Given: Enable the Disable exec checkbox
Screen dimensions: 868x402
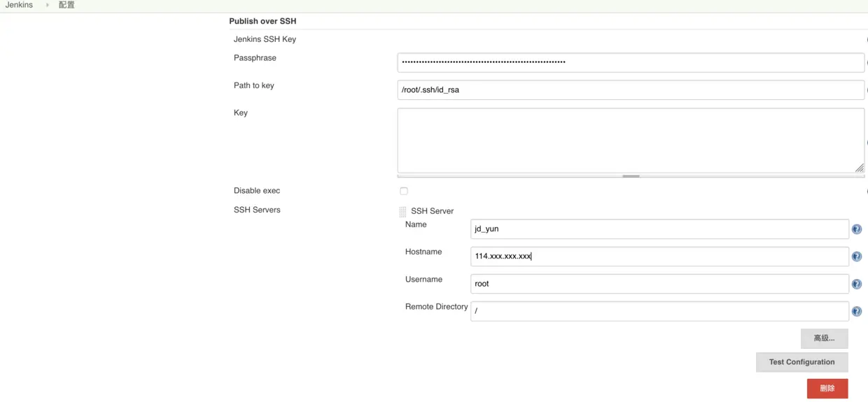Looking at the screenshot, I should [404, 191].
